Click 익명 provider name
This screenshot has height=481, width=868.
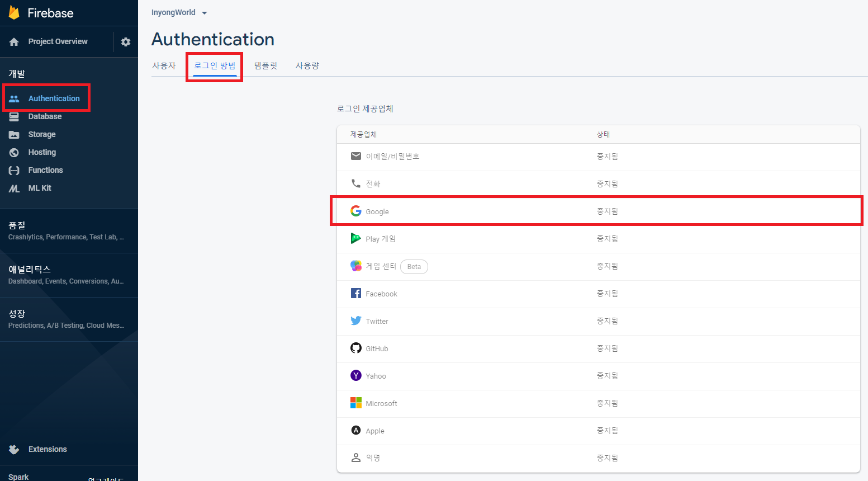click(373, 458)
